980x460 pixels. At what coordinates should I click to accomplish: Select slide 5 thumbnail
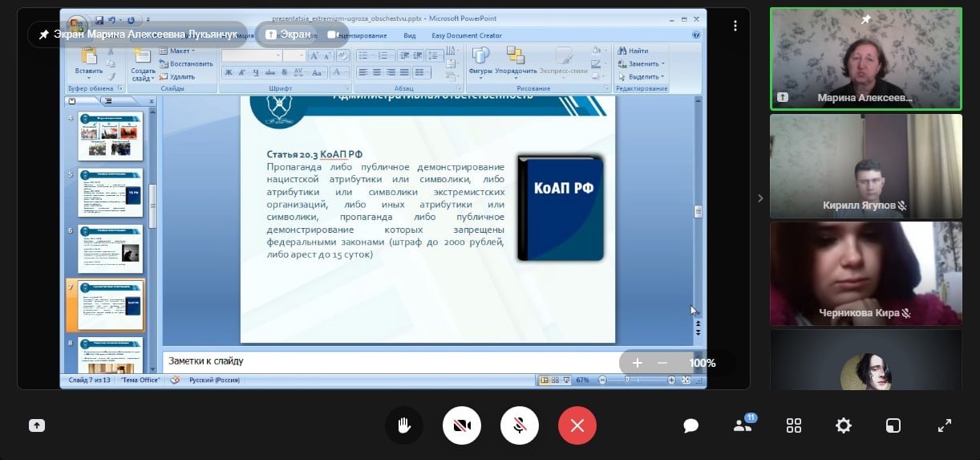click(x=111, y=193)
